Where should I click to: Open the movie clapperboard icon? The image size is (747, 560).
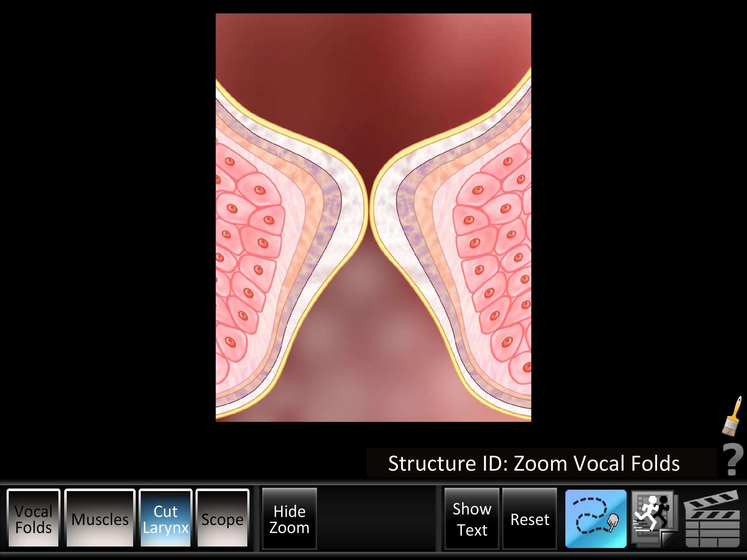[x=712, y=518]
